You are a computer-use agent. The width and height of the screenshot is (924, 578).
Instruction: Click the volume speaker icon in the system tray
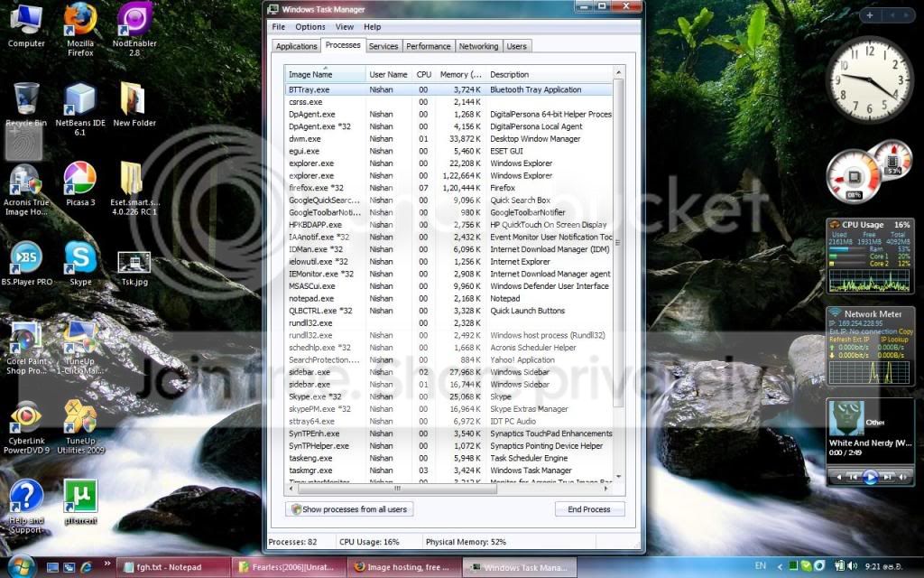(852, 566)
